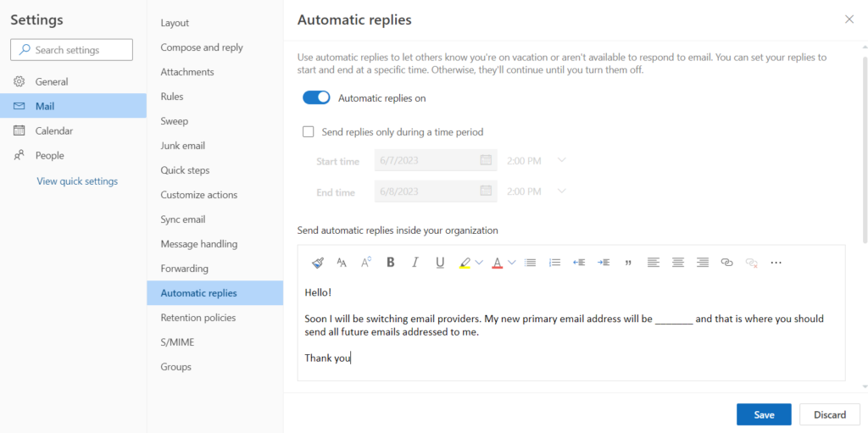This screenshot has height=433, width=868.
Task: Check Send replies only during a time period
Action: pyautogui.click(x=309, y=132)
